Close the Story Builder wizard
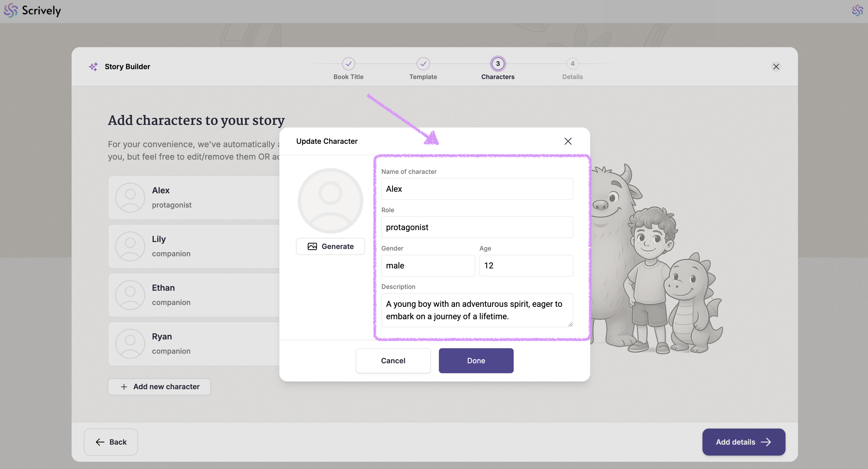Image resolution: width=868 pixels, height=469 pixels. [x=776, y=67]
